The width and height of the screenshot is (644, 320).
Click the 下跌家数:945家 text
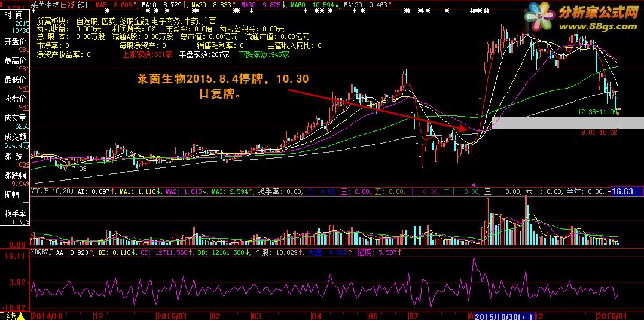point(264,54)
